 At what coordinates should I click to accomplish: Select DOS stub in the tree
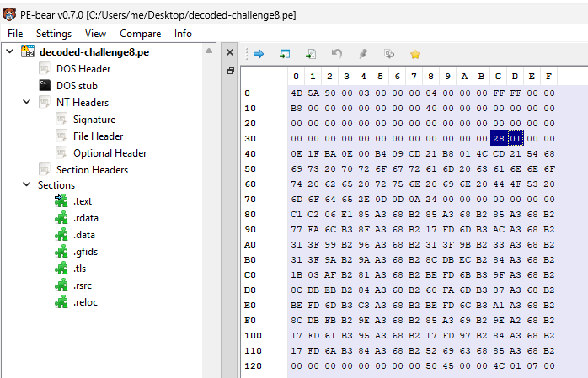click(x=77, y=86)
